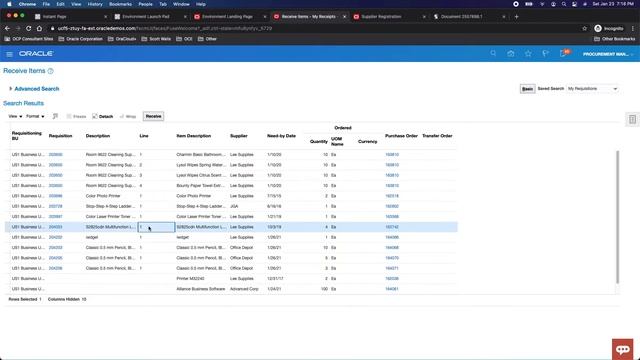
Task: Open the notifications bell with the red badge
Action: (563, 53)
